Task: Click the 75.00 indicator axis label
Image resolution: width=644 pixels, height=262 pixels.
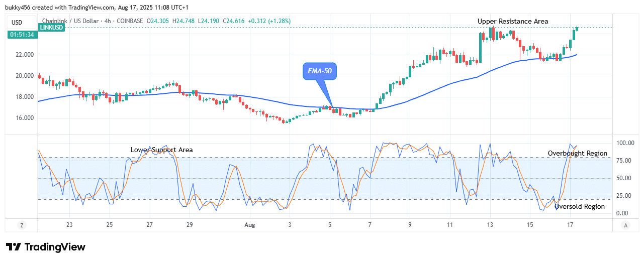Action: coord(623,161)
